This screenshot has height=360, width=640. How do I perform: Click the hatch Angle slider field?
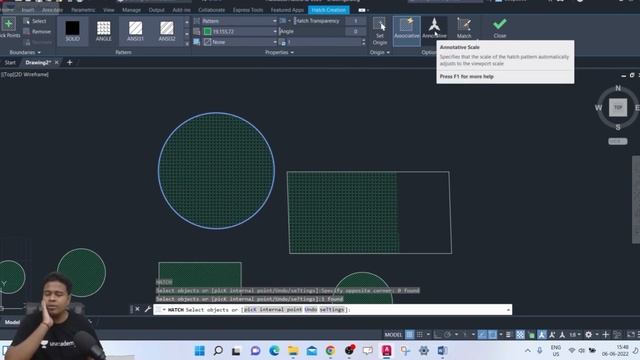tap(311, 31)
